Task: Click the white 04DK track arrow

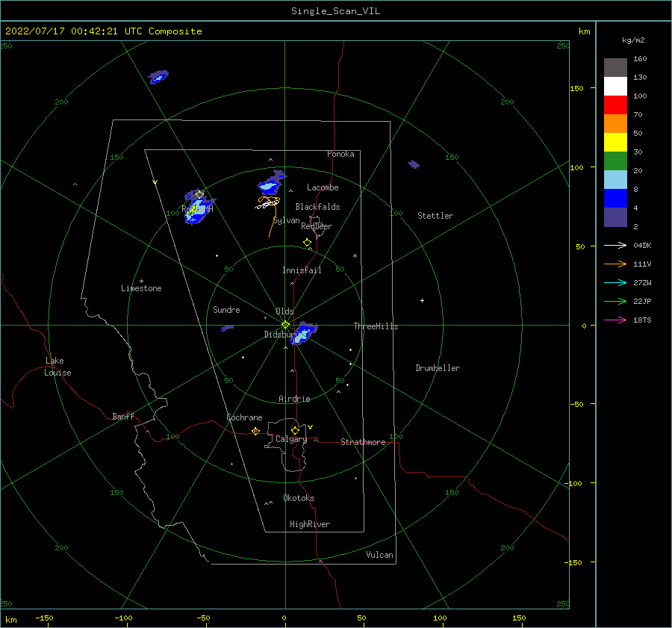Action: pos(615,245)
